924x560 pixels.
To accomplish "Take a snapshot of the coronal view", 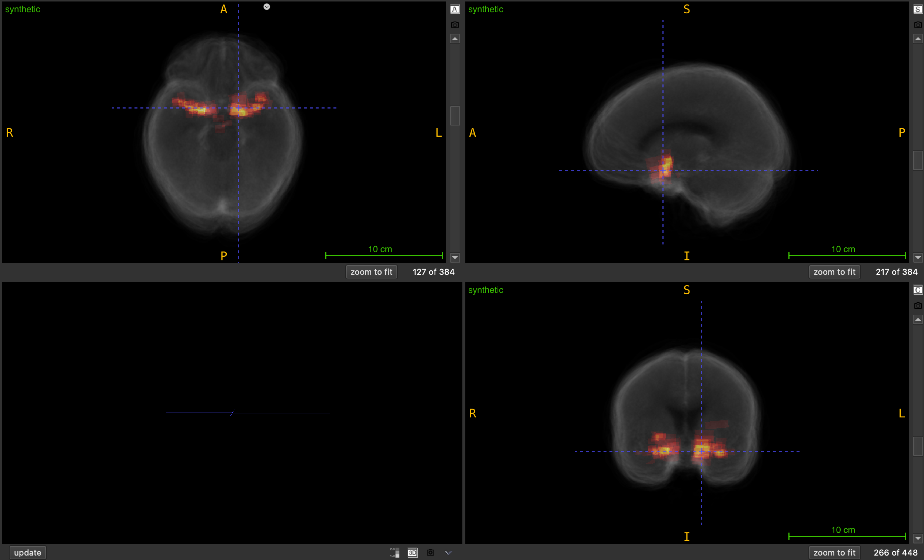I will tap(917, 306).
